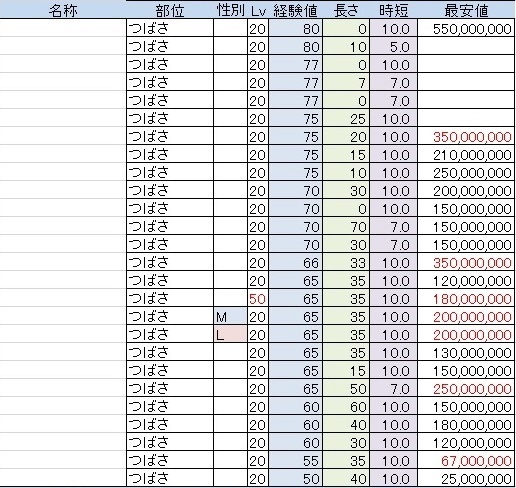516x488 pixels.
Task: Click the 時短 cell showing 5.0
Action: pyautogui.click(x=394, y=46)
